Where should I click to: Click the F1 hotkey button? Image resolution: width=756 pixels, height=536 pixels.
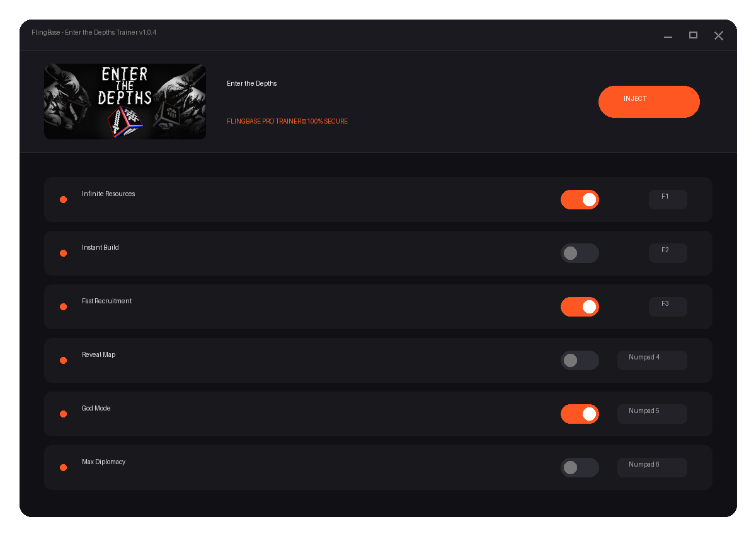tap(668, 199)
